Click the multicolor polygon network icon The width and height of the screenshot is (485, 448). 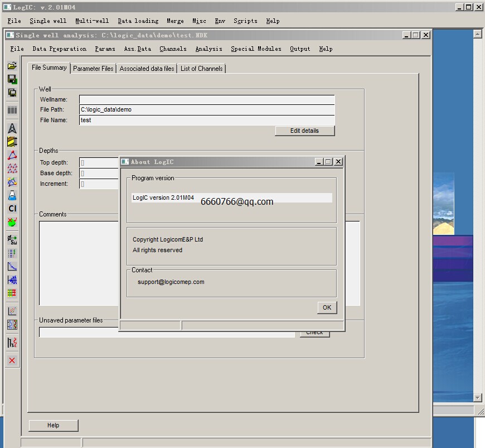click(x=12, y=182)
